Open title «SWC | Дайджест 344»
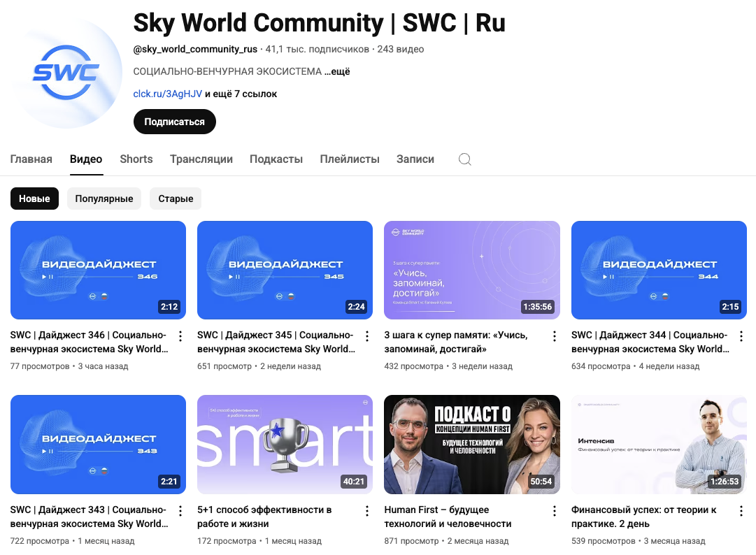Viewport: 756px width, 555px height. pos(650,342)
